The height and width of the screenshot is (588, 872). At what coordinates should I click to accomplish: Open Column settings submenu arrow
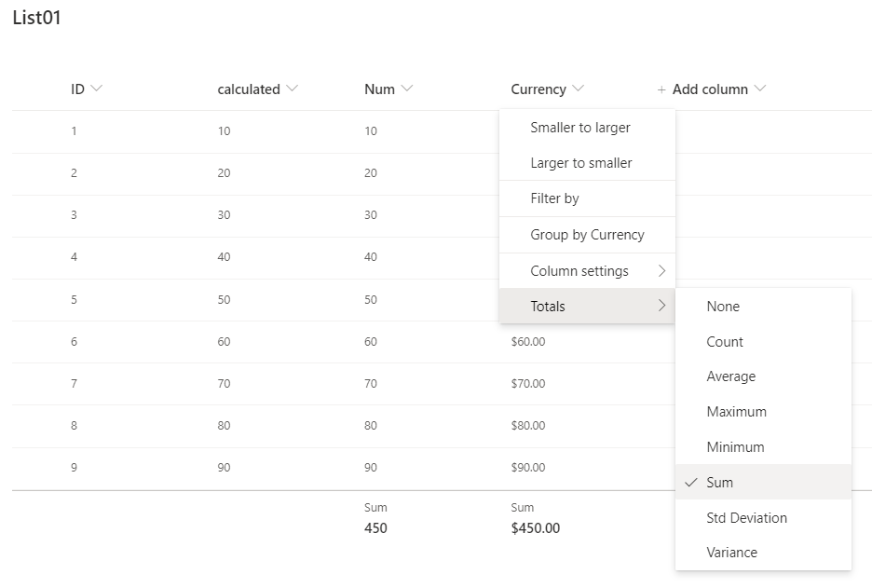point(662,271)
